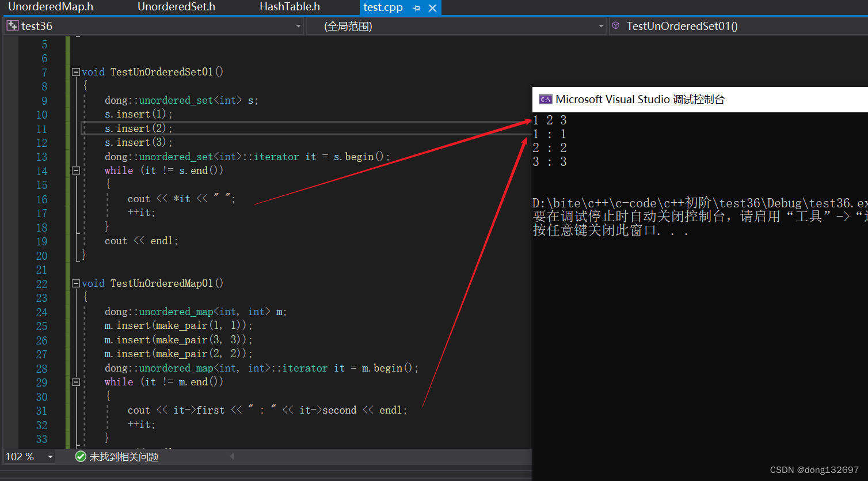The image size is (868, 481).
Task: Click the test36 project icon
Action: tap(12, 26)
